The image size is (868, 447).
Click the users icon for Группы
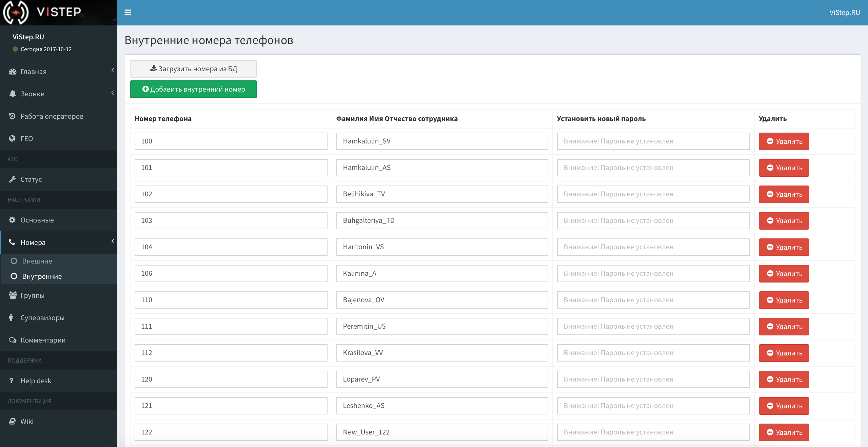point(13,295)
